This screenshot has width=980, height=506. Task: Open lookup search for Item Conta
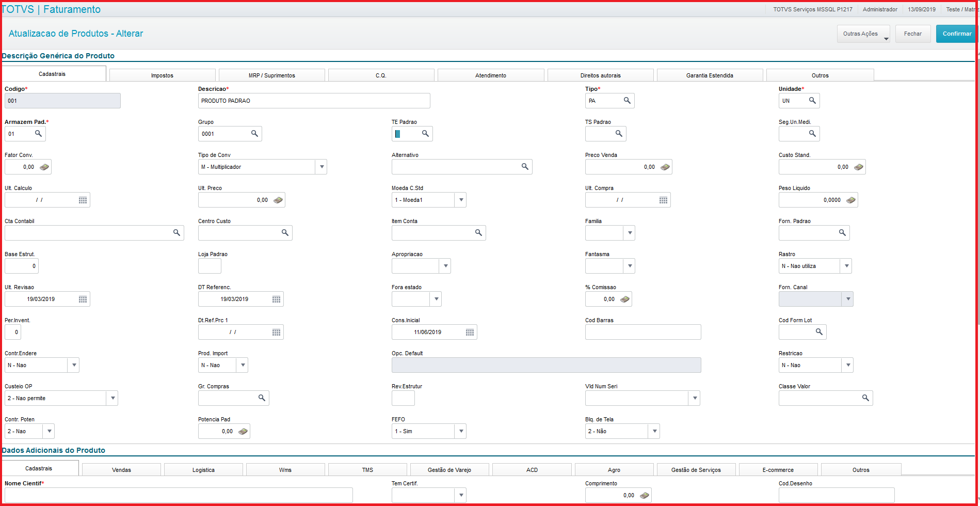tap(478, 233)
